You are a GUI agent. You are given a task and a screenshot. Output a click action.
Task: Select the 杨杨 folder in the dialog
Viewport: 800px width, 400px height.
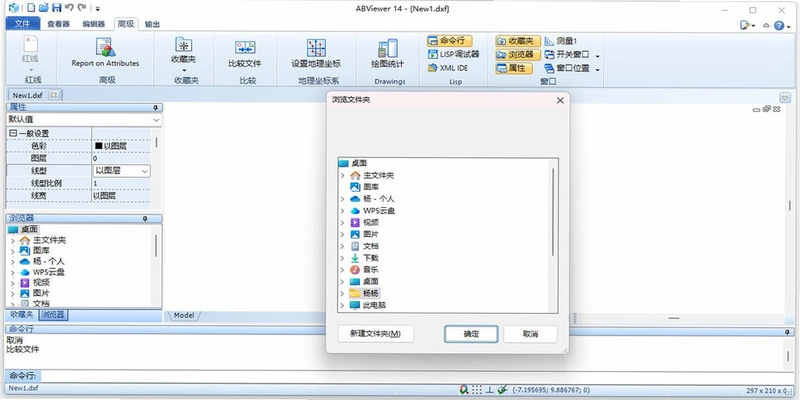(x=370, y=293)
